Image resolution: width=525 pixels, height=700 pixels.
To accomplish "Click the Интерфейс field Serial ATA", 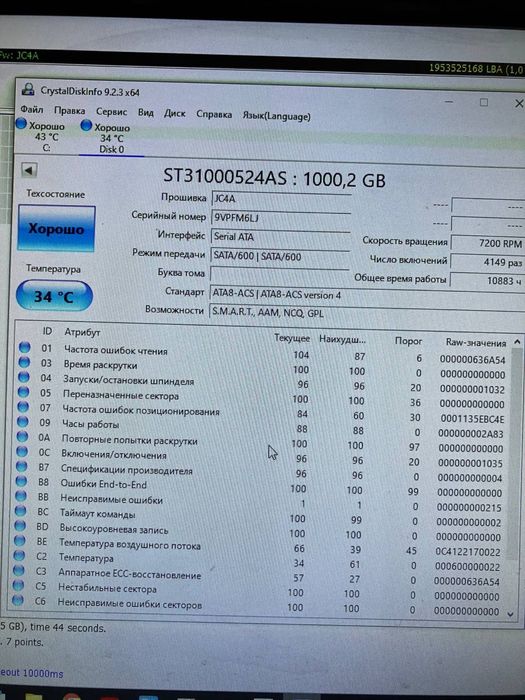I will click(x=280, y=237).
